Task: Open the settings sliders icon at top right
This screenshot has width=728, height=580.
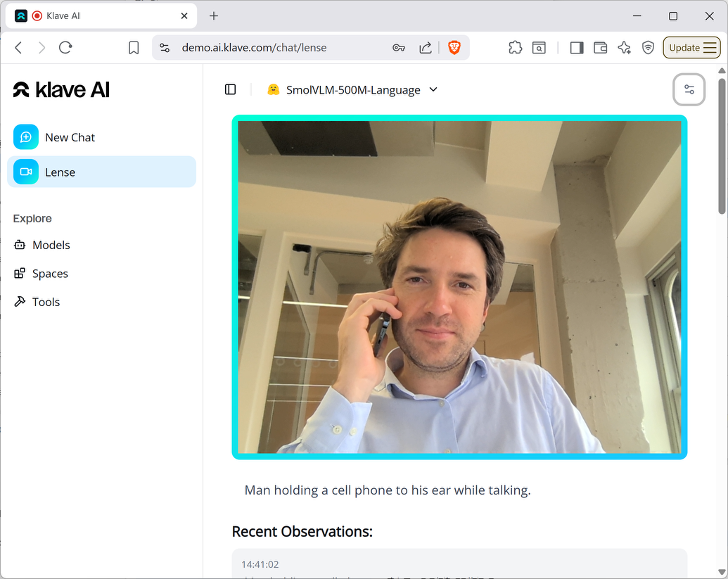Action: click(689, 89)
